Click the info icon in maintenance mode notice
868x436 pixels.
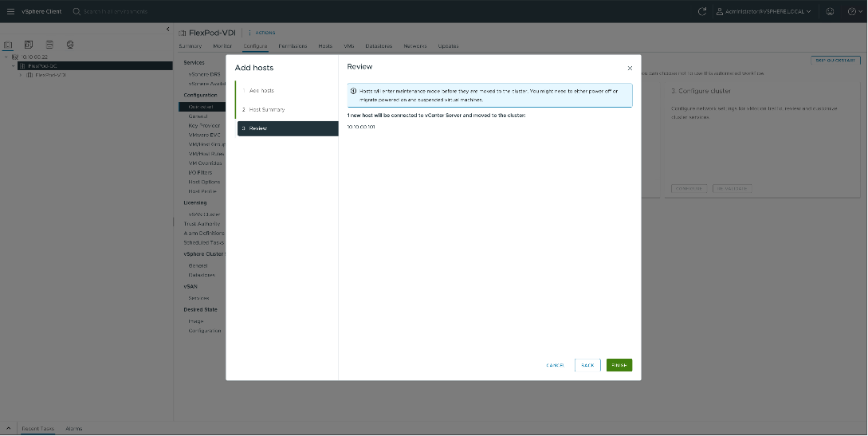353,92
